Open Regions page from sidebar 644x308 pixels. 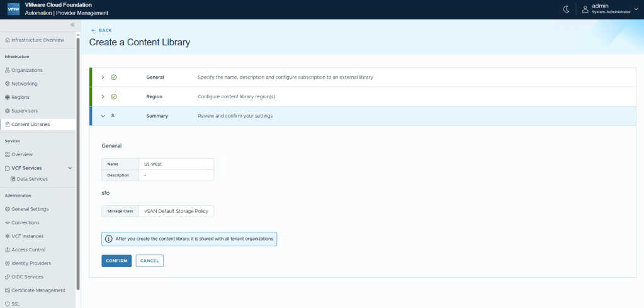(x=20, y=97)
